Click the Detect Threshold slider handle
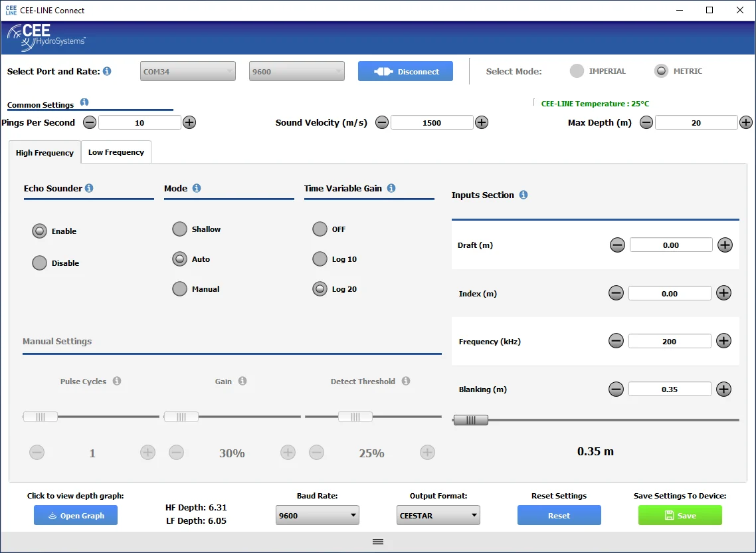The height and width of the screenshot is (553, 756). point(355,417)
